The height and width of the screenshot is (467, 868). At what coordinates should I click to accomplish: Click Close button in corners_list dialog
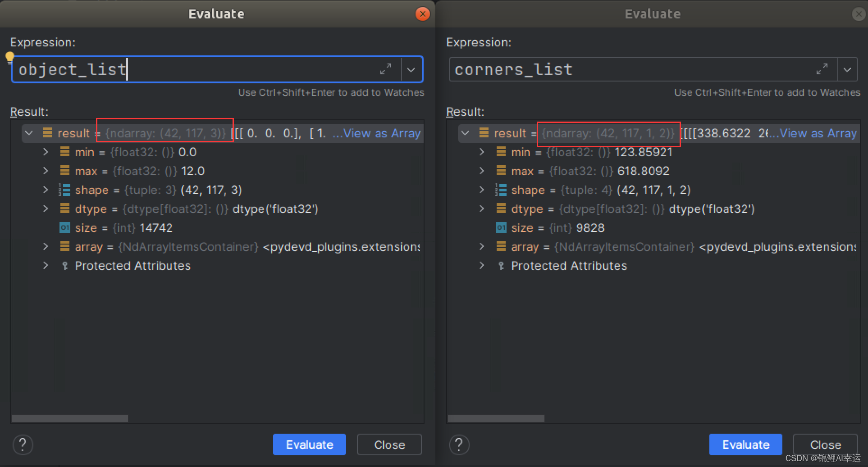click(826, 445)
